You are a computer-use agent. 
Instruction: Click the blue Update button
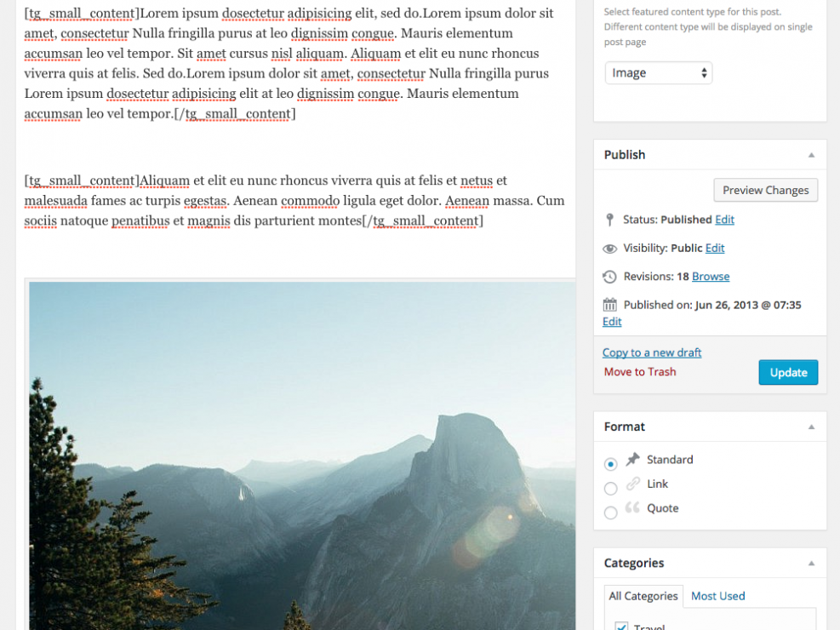coord(788,372)
